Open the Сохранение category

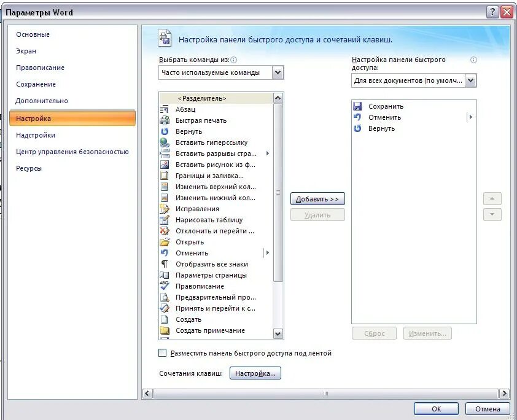pyautogui.click(x=36, y=84)
